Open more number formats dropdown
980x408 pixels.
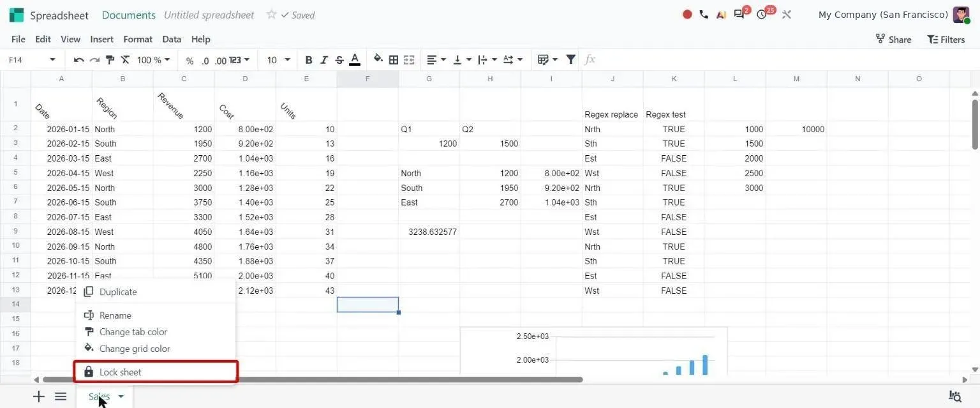coord(239,60)
